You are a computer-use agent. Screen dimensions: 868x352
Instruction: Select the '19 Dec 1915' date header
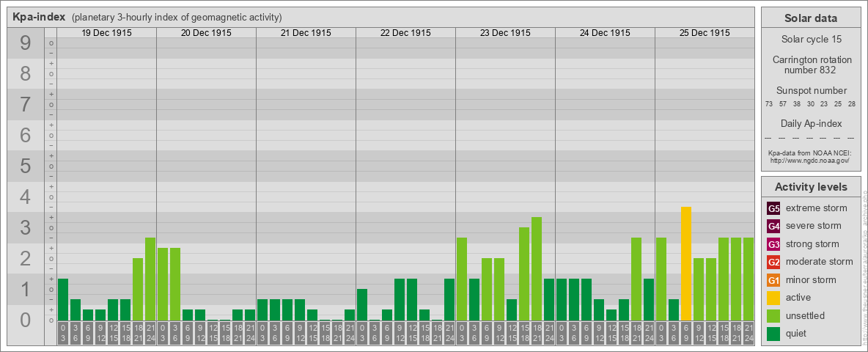107,33
